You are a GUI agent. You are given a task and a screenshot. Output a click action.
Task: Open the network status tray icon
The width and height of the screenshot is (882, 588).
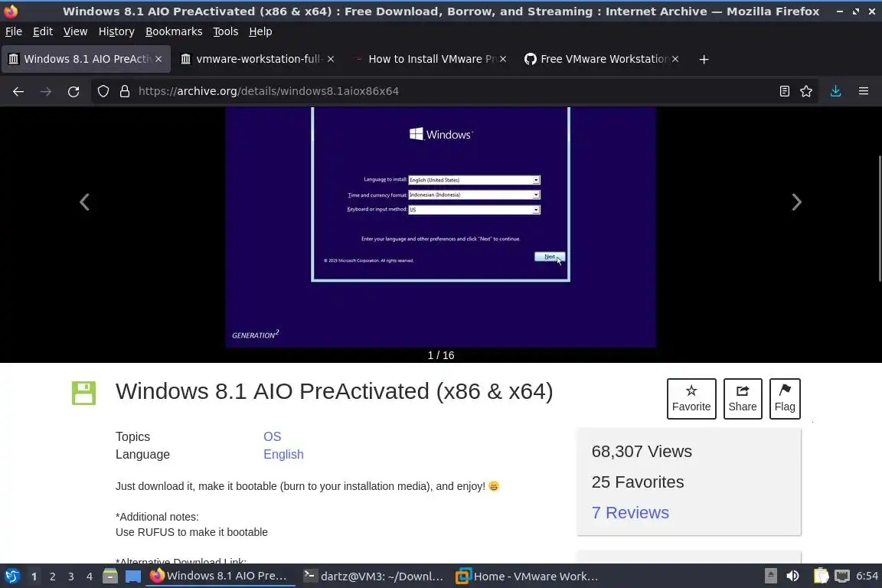(842, 577)
